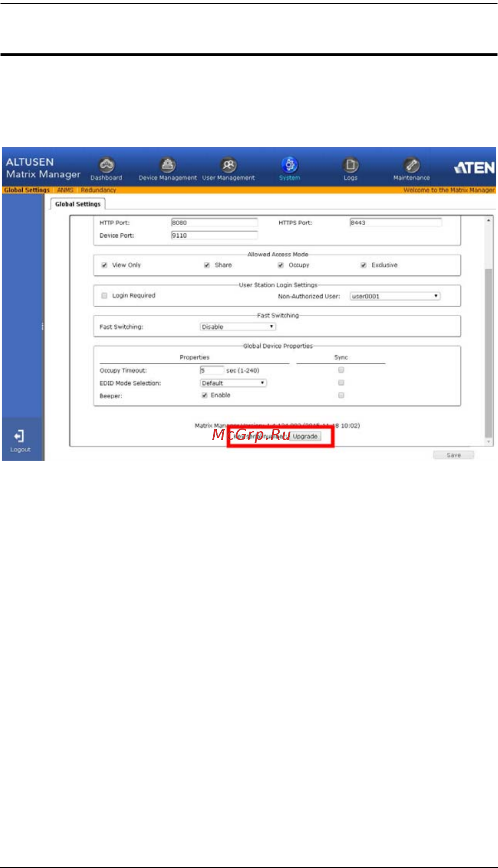Click the Device Port input field

tap(214, 235)
